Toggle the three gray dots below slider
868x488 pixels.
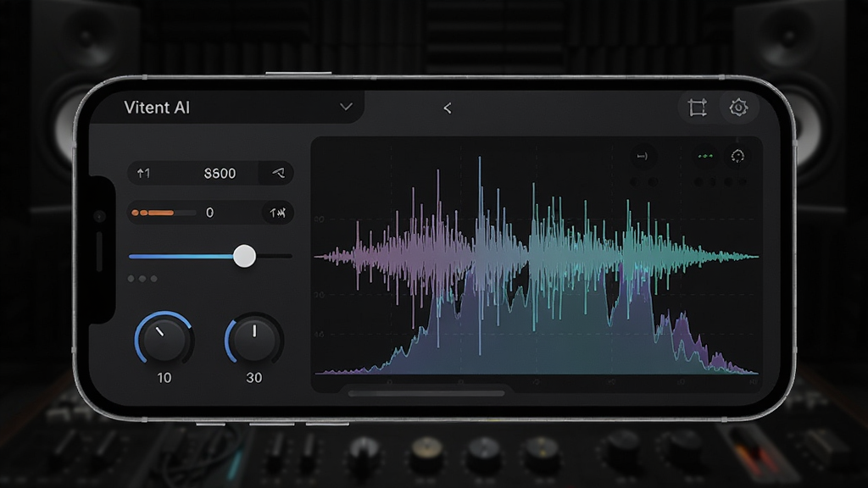pyautogui.click(x=142, y=278)
